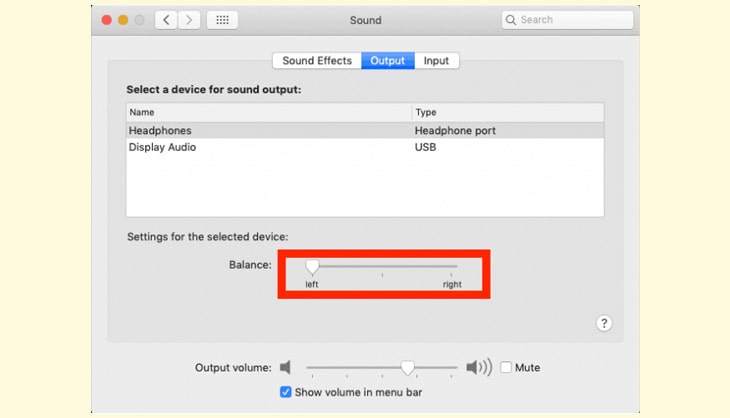Switch to the Sound Effects tab
Image resolution: width=730 pixels, height=418 pixels.
click(x=317, y=61)
